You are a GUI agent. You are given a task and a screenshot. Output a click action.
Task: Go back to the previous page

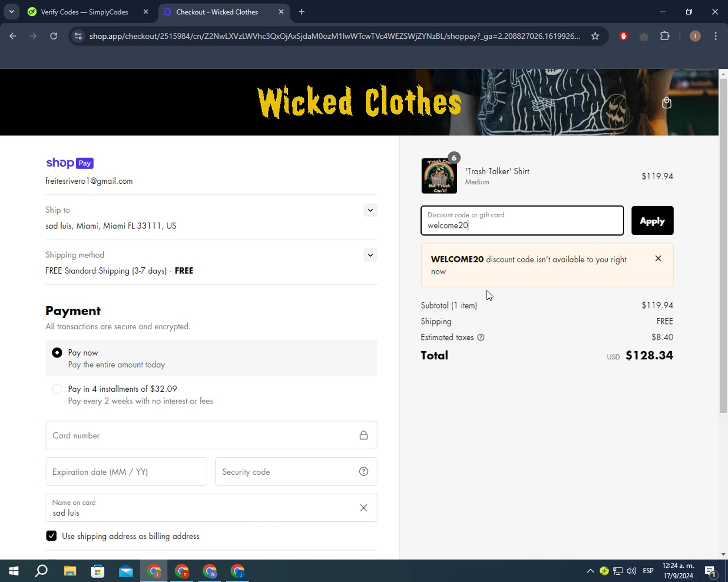click(13, 36)
